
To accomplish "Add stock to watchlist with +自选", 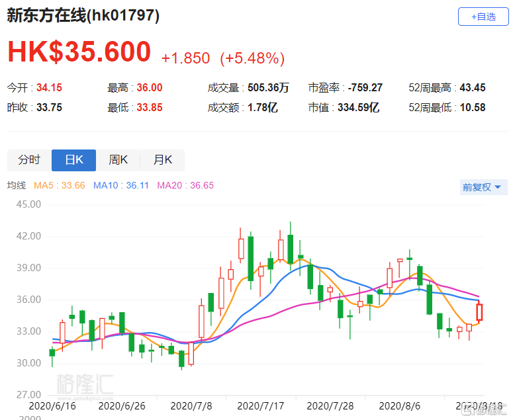I will (x=483, y=17).
